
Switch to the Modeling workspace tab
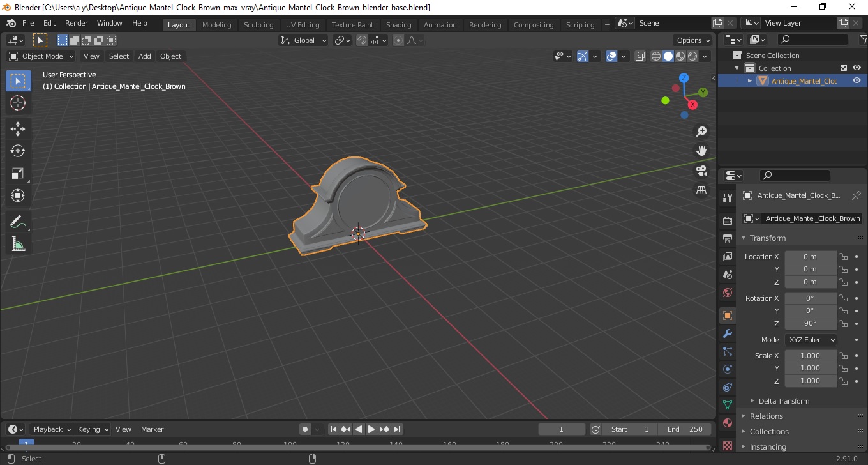(217, 25)
